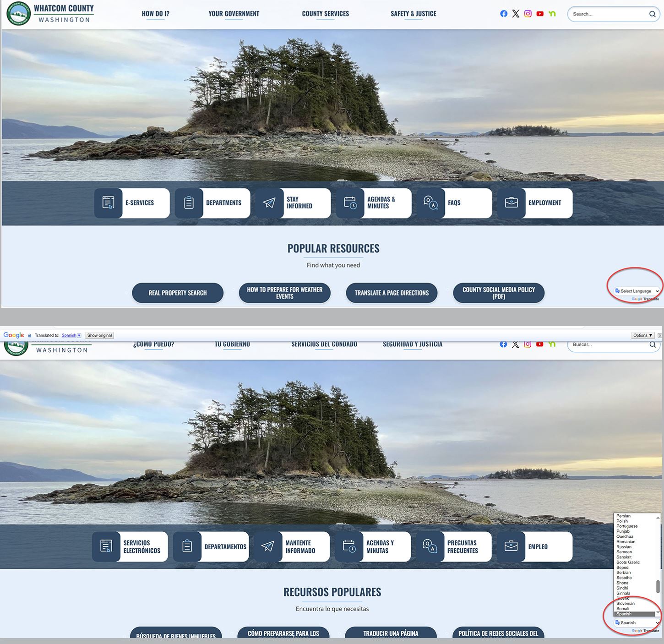Screen dimensions: 664x644
Task: Click the Stay Informed paper plane icon
Action: (x=269, y=203)
